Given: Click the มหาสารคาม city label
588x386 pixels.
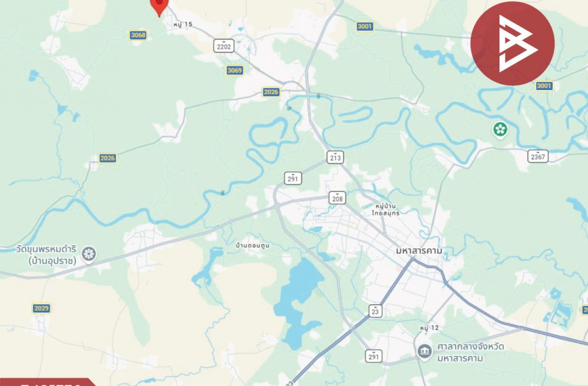Looking at the screenshot, I should (419, 251).
